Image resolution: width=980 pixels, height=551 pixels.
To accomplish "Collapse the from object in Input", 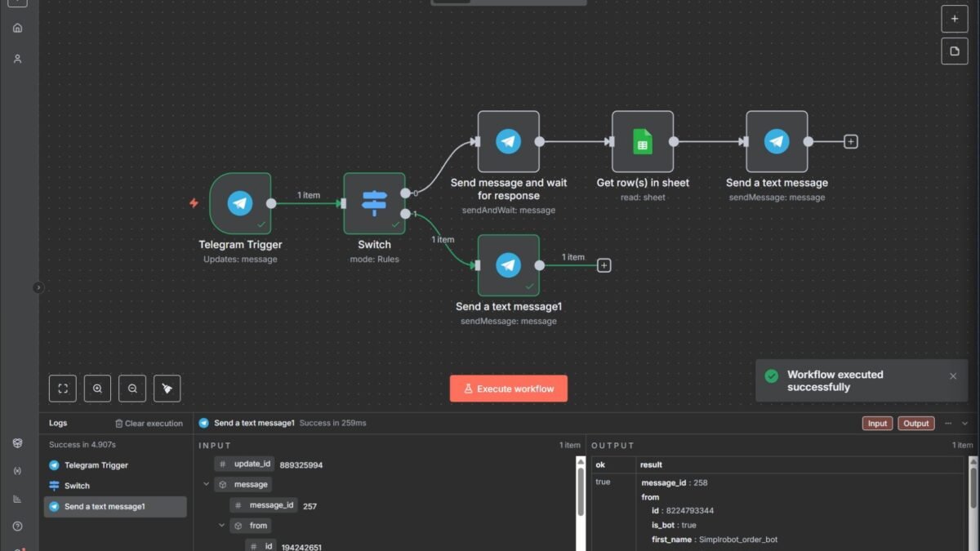I will point(221,526).
